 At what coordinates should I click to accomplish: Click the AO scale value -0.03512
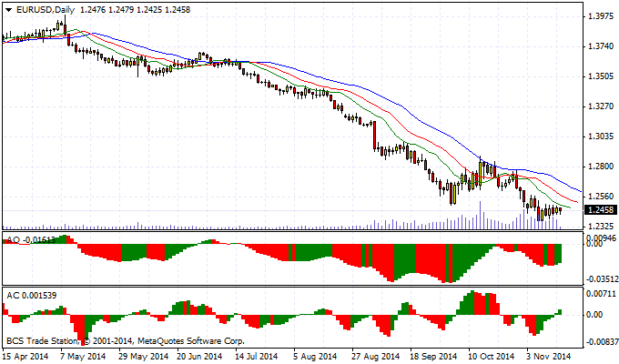click(x=602, y=279)
